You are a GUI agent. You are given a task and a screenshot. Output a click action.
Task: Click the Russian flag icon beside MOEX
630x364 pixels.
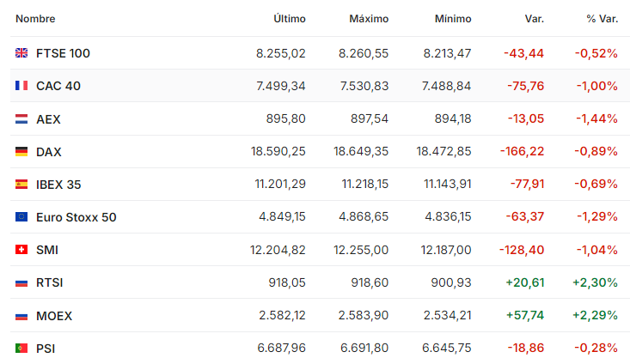pyautogui.click(x=21, y=316)
